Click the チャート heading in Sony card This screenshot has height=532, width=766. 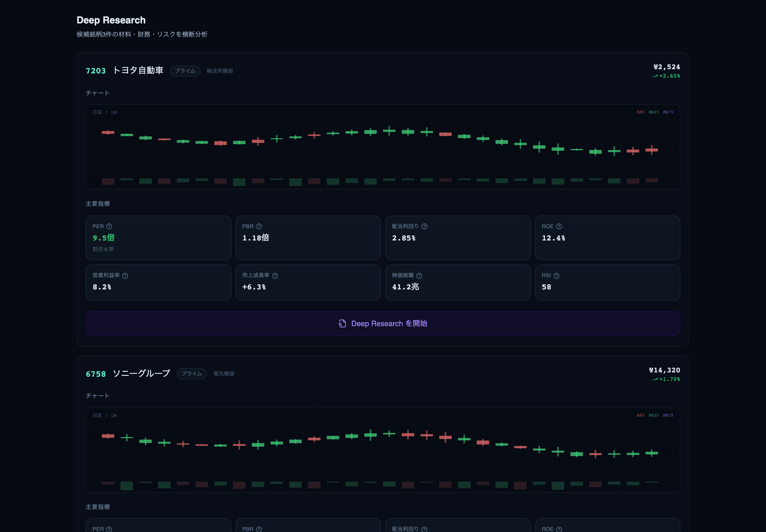click(97, 396)
